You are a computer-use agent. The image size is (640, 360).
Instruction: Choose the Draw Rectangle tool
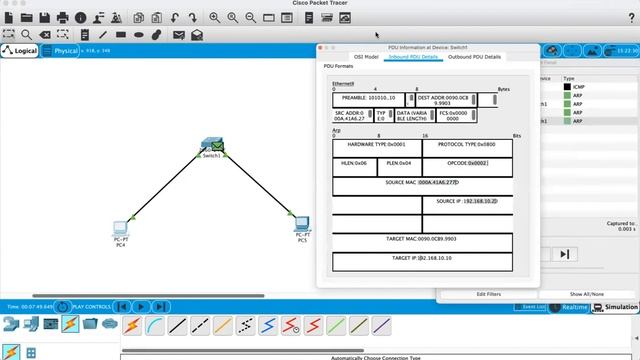pyautogui.click(x=121, y=35)
